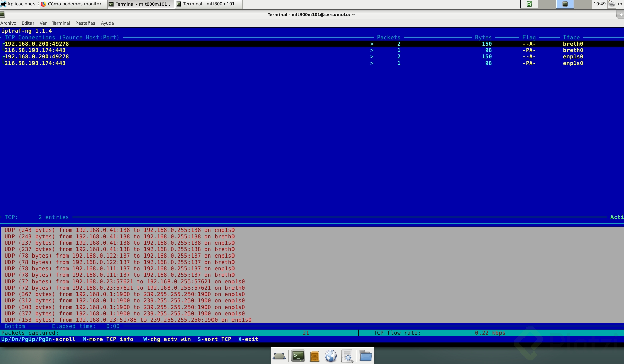Open the Application Finder magnifier icon
The height and width of the screenshot is (364, 624).
[x=348, y=356]
